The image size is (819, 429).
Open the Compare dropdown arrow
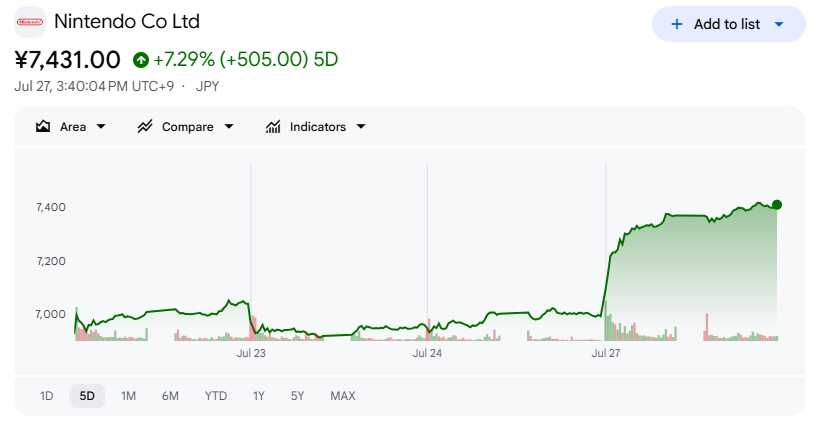[x=229, y=126]
